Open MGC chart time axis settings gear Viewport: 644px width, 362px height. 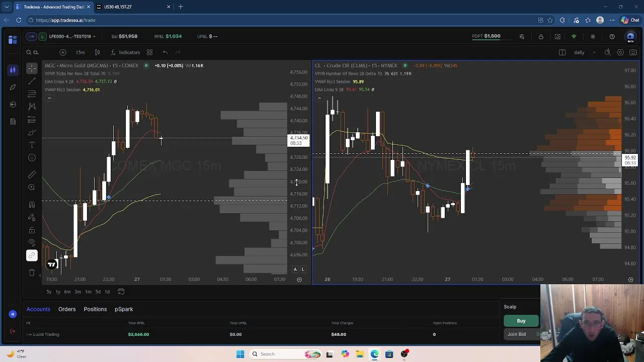click(x=299, y=280)
